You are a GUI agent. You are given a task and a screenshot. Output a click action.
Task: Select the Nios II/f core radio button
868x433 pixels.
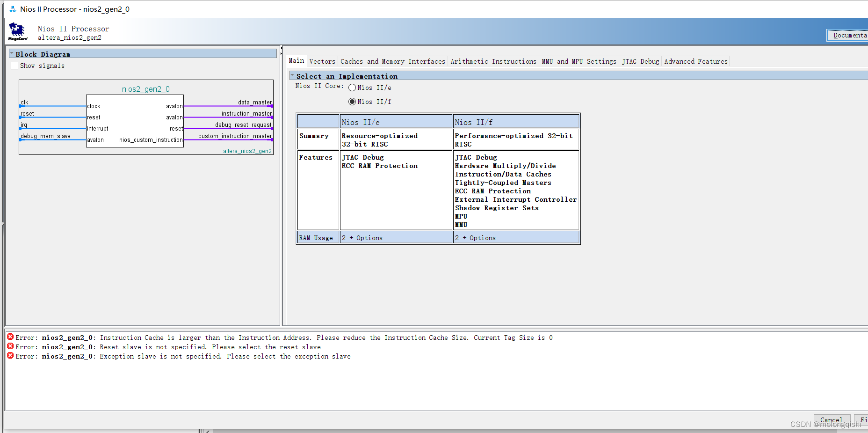(x=352, y=102)
